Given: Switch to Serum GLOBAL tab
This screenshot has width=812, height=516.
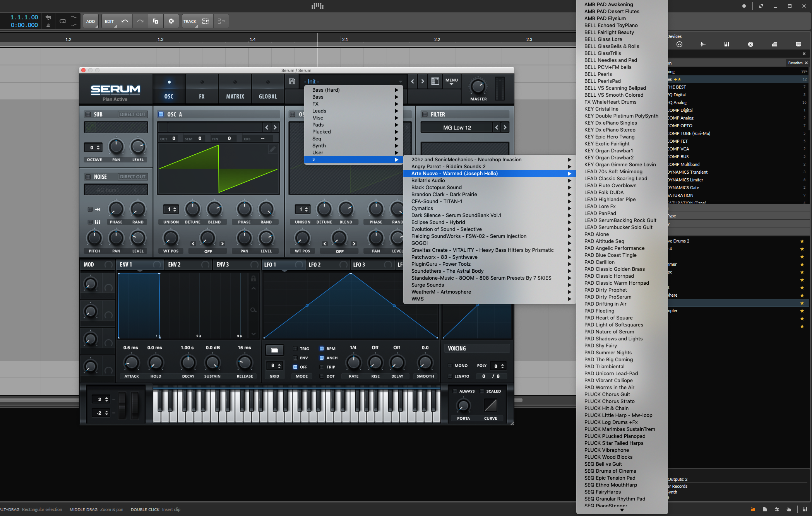Looking at the screenshot, I should coord(268,89).
